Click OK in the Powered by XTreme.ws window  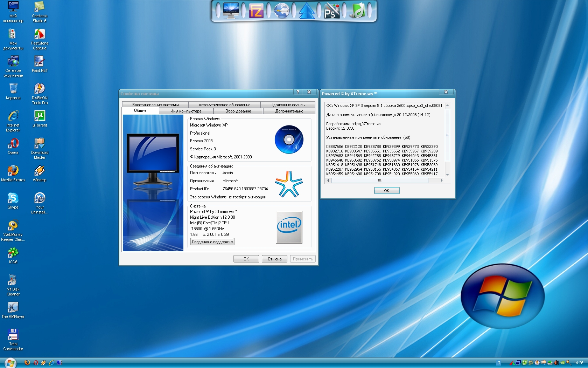387,190
